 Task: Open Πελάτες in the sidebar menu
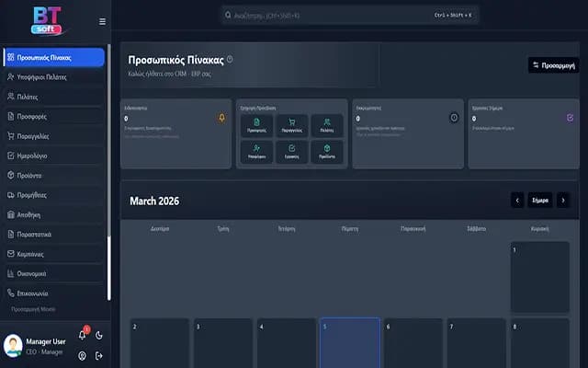pyautogui.click(x=54, y=97)
